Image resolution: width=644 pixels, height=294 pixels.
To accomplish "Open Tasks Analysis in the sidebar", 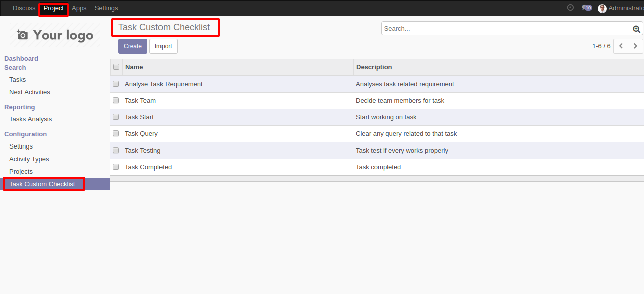I will [x=31, y=119].
